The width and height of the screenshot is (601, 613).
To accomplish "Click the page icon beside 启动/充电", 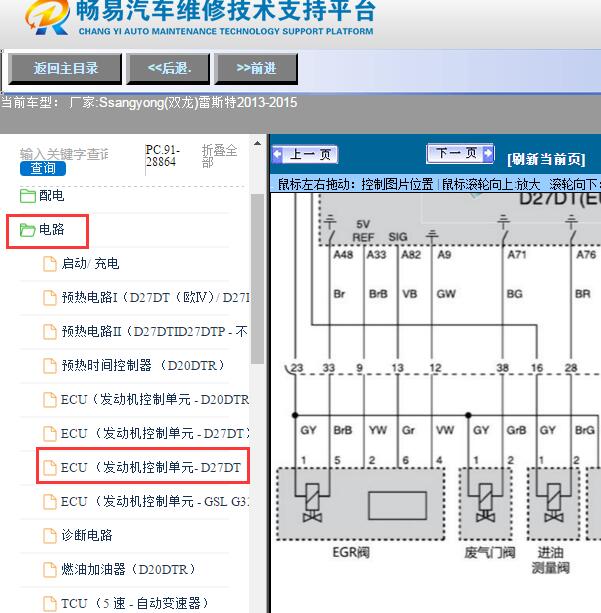I will 50,263.
